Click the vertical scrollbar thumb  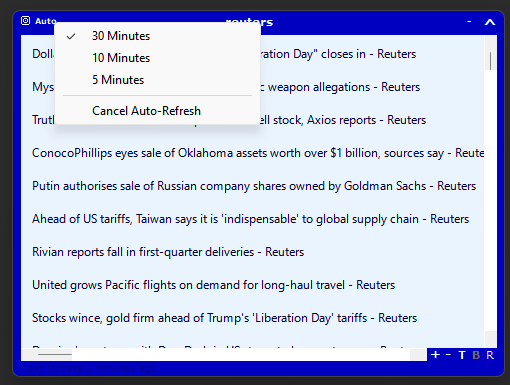[490, 61]
